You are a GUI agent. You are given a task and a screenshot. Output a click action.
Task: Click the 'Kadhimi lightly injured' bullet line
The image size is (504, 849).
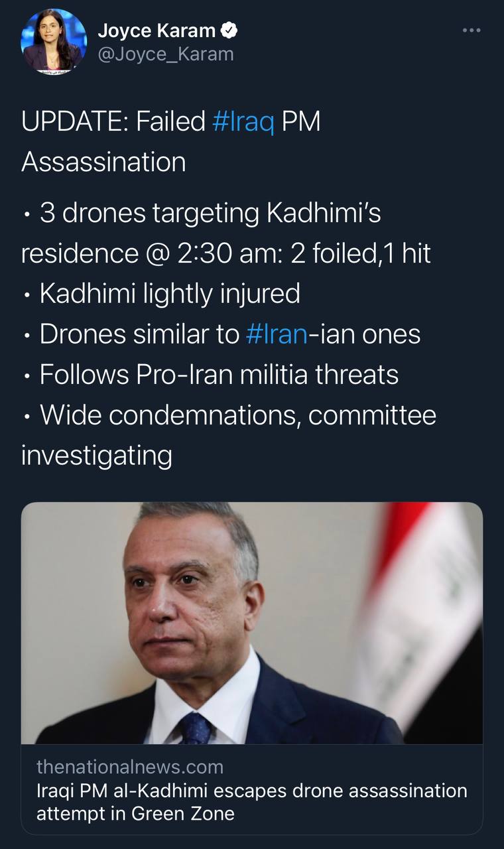170,294
